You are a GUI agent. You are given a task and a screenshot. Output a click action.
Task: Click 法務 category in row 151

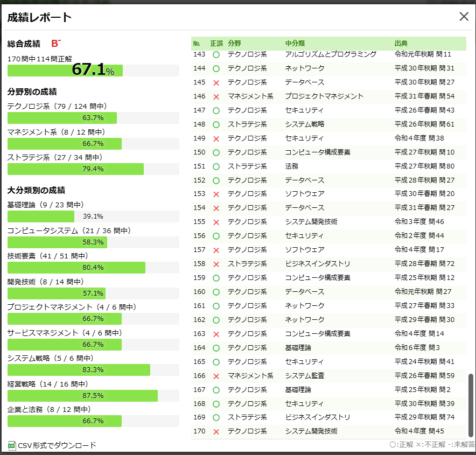pyautogui.click(x=291, y=166)
